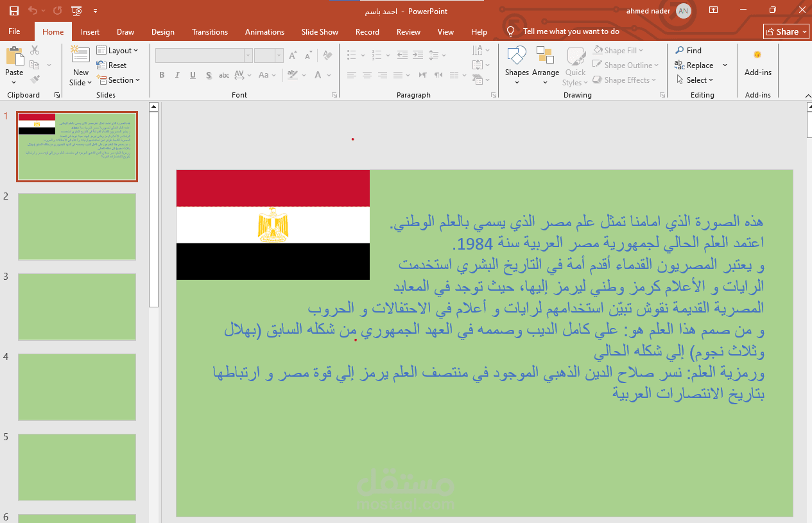Screen dimensions: 812x523
Task: Switch to the Slide Show tab
Action: tap(320, 31)
